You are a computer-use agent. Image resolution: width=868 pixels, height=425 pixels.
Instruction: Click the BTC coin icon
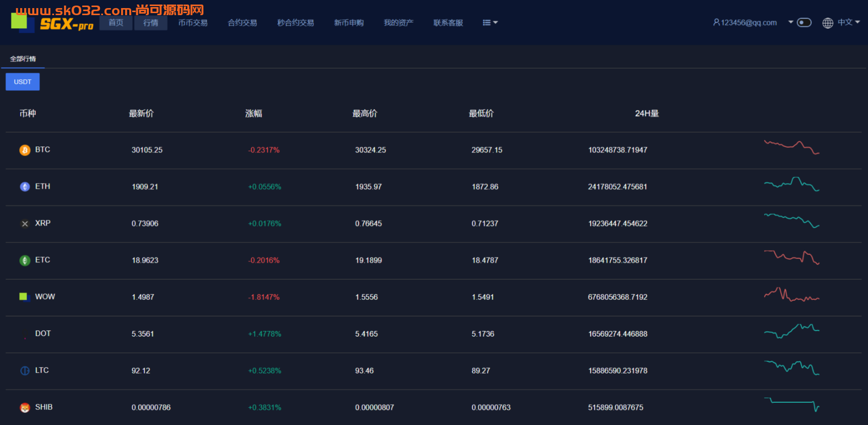[25, 150]
